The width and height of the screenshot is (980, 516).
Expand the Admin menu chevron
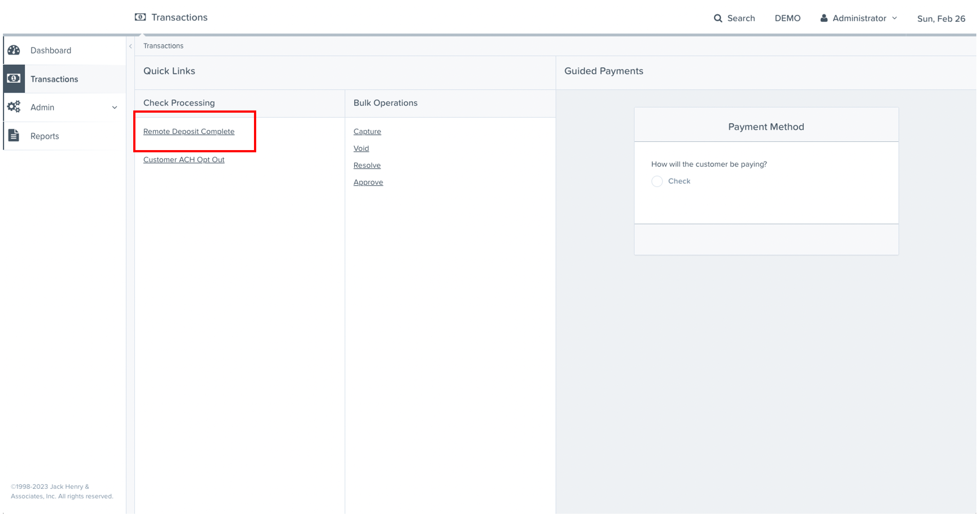(115, 108)
